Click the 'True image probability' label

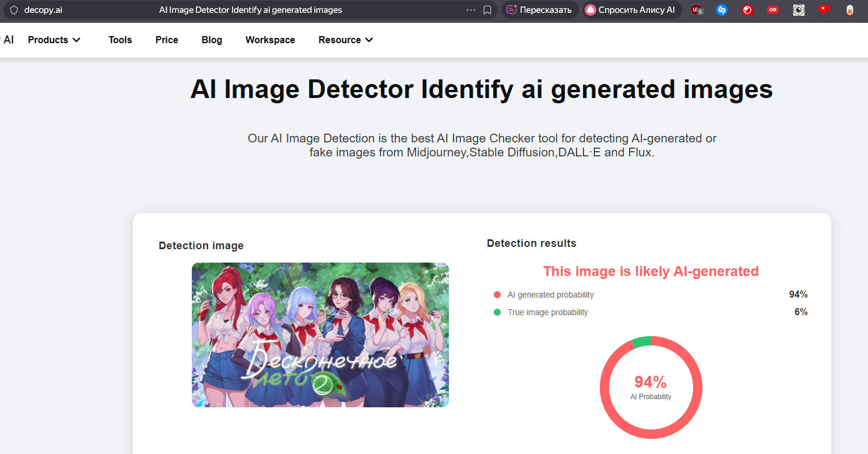pyautogui.click(x=548, y=312)
